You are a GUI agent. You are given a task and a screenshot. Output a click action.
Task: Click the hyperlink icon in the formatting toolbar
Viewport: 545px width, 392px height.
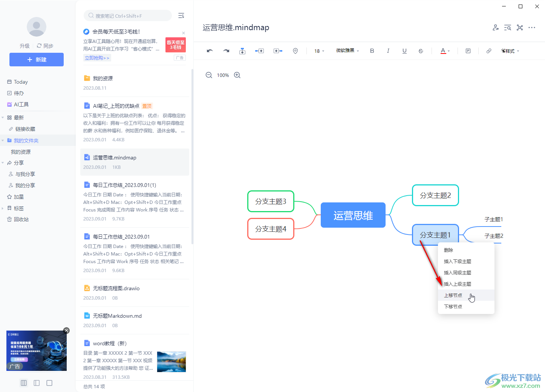click(x=489, y=51)
